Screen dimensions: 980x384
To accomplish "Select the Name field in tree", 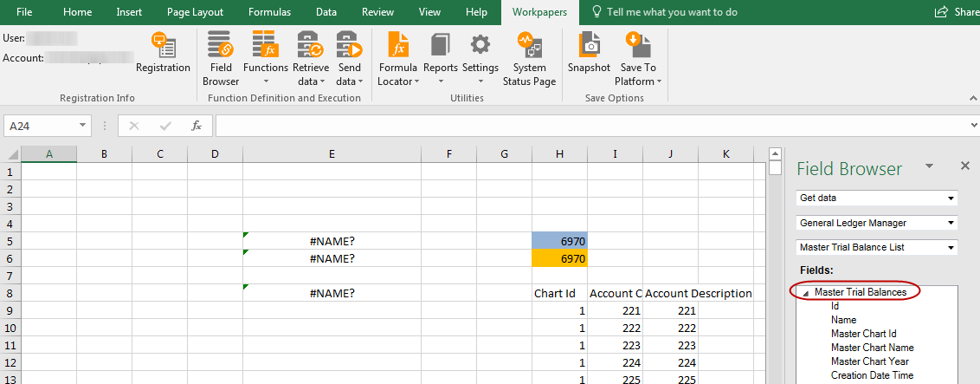I will (844, 320).
